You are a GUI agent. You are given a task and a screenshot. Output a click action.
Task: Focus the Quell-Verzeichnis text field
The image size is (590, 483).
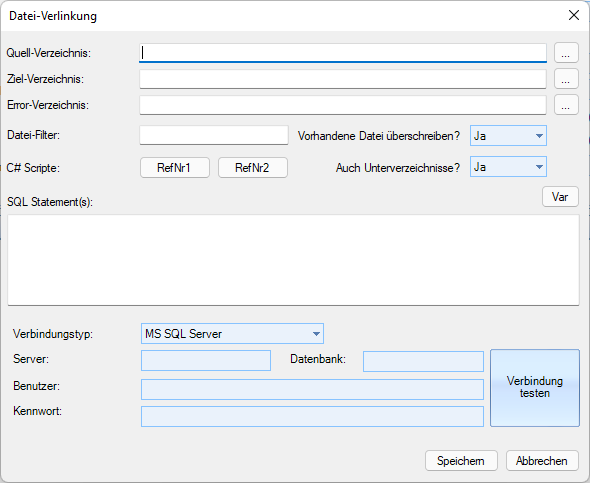343,53
